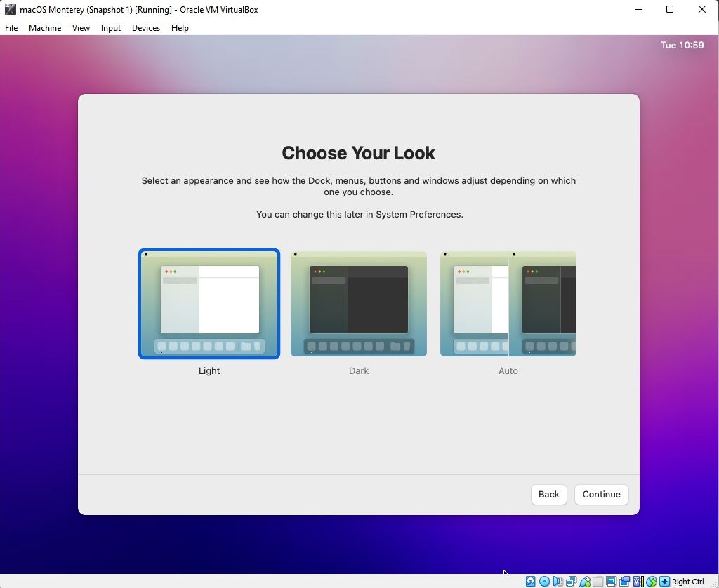Select the Dark appearance thumbnail

pos(359,304)
